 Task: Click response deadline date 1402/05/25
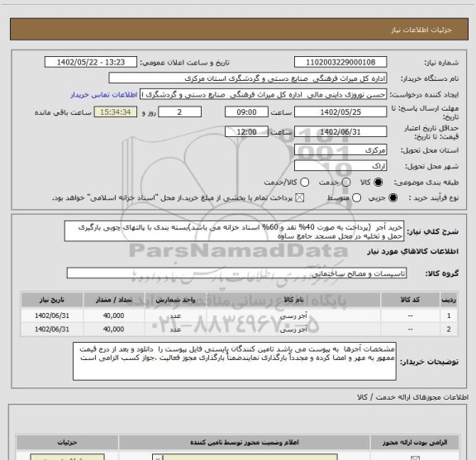[x=340, y=112]
